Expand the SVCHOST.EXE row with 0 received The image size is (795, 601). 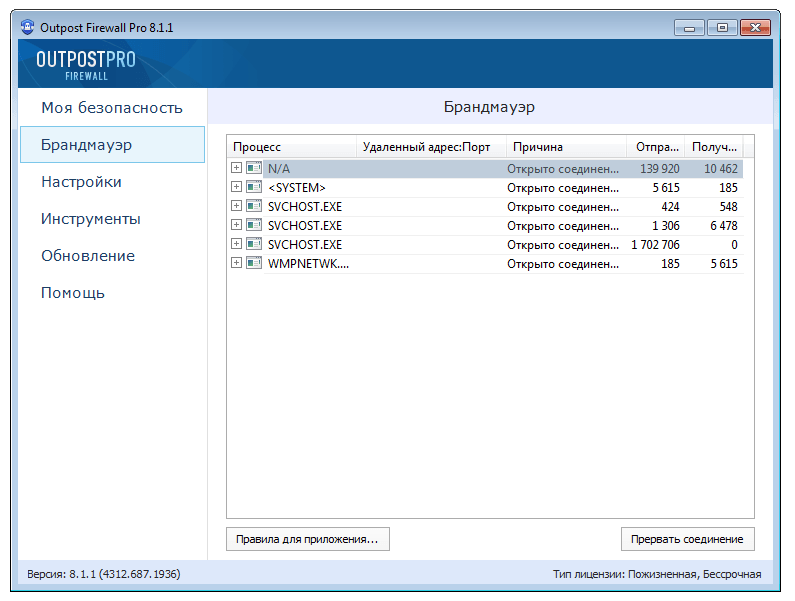[236, 244]
